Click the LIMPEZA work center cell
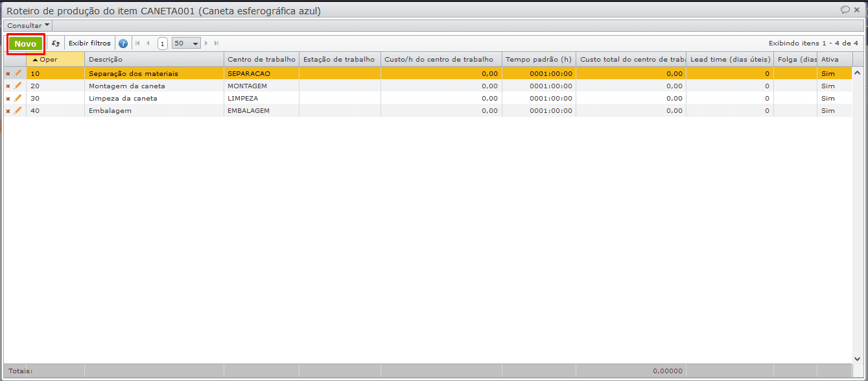The image size is (868, 381). (261, 98)
